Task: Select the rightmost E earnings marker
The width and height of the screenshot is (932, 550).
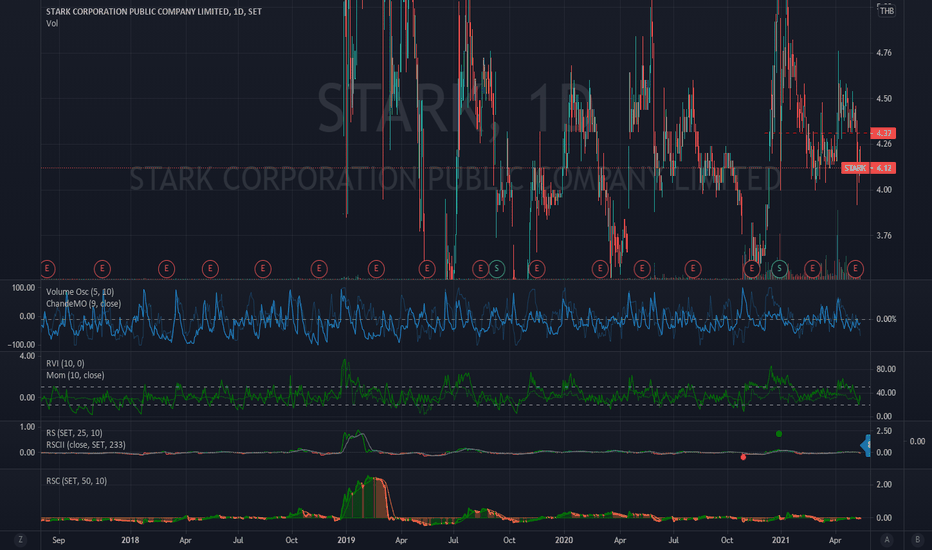Action: [x=855, y=269]
